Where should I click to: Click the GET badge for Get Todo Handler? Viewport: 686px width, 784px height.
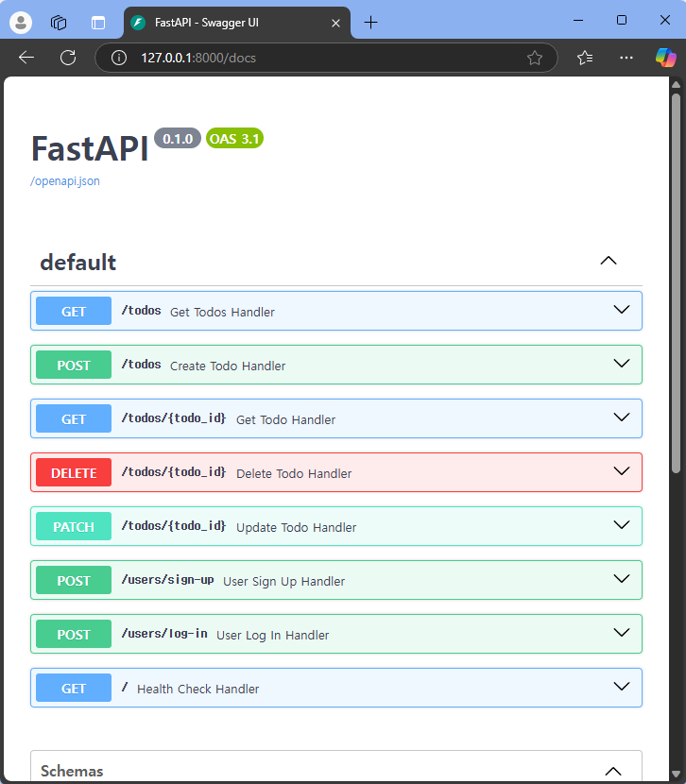[74, 418]
